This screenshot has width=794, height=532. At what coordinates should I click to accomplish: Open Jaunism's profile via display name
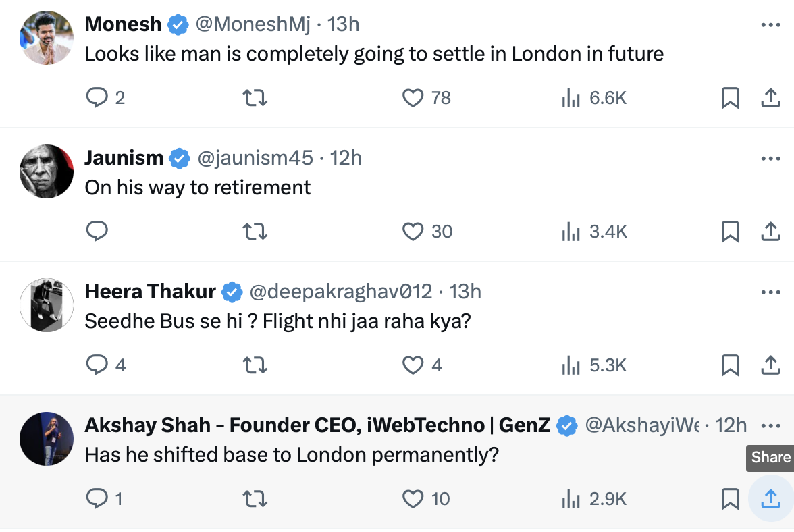tap(124, 158)
